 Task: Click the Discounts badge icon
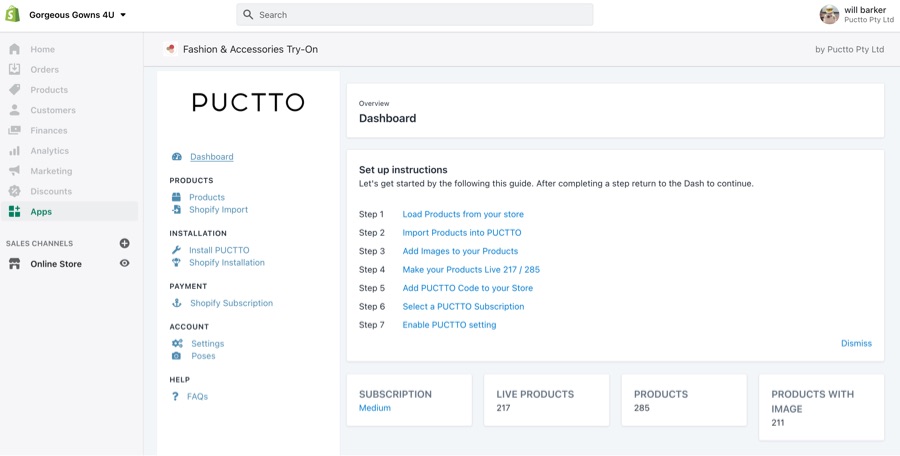(x=15, y=191)
